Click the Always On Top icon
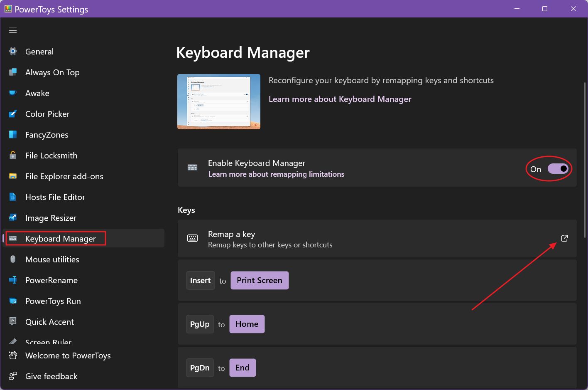The width and height of the screenshot is (588, 390). point(13,72)
